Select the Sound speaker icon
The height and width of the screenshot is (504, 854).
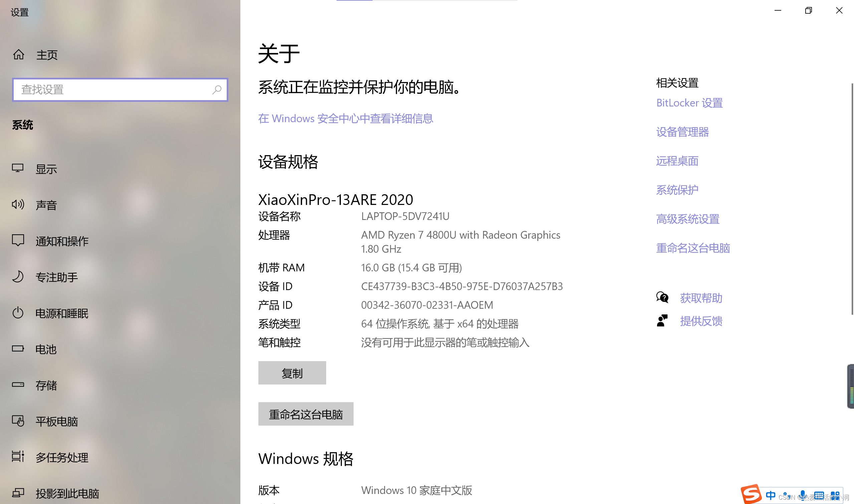coord(18,205)
